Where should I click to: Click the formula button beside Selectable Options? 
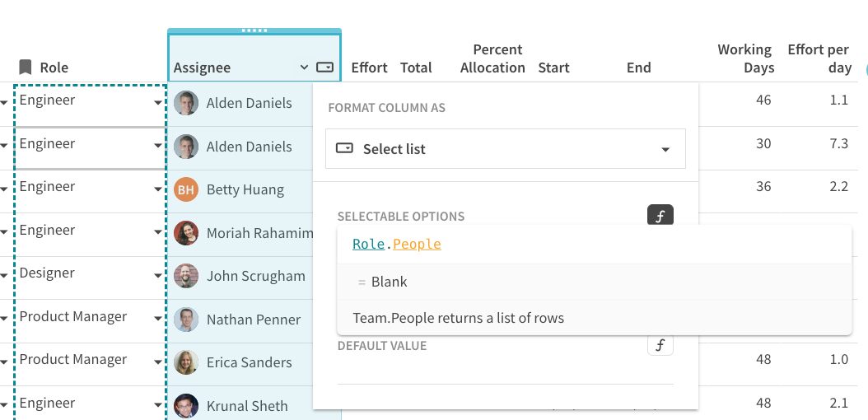coord(660,217)
